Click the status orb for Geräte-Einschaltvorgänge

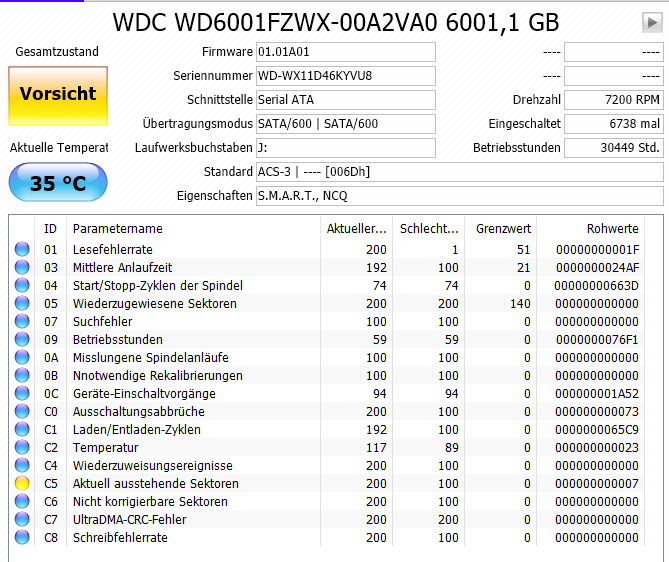point(22,393)
